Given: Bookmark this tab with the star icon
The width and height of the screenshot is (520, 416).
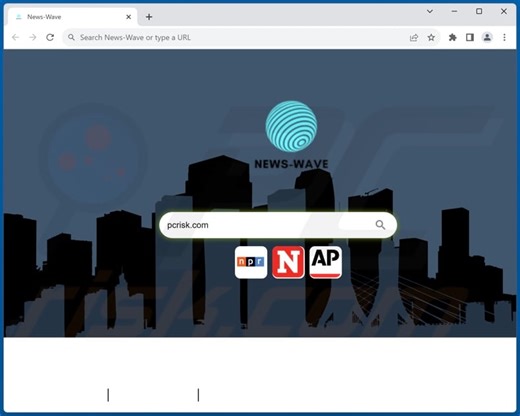Looking at the screenshot, I should point(431,38).
